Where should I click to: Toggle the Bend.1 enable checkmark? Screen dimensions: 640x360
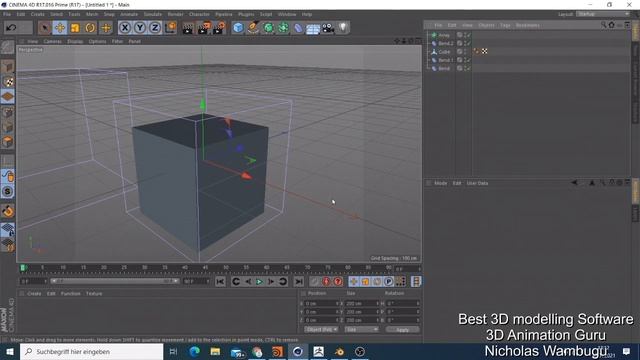point(469,60)
